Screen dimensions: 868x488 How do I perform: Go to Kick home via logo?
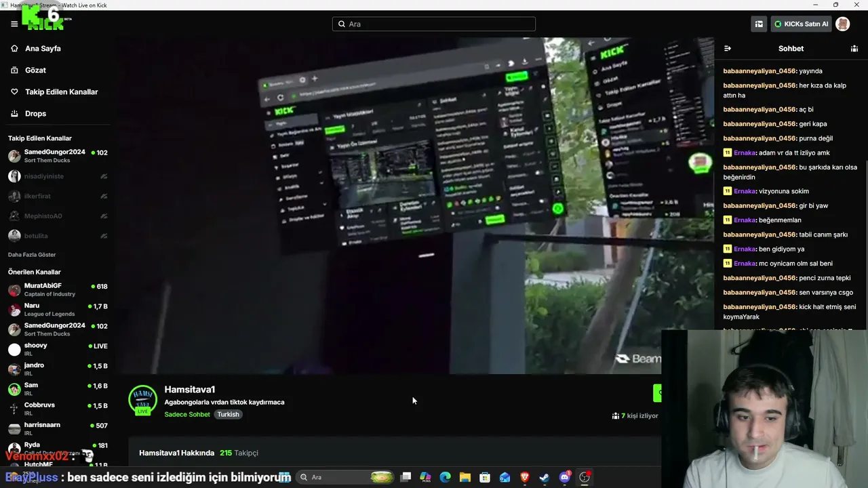click(x=43, y=19)
